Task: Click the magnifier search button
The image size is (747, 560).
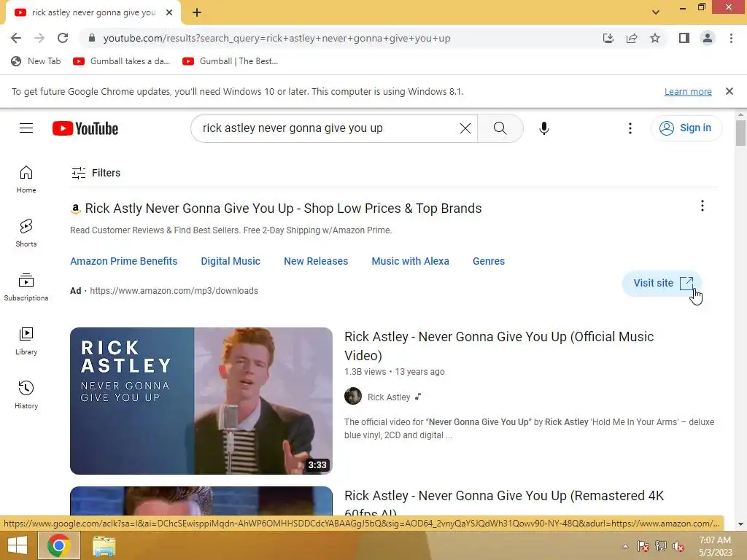Action: [500, 128]
